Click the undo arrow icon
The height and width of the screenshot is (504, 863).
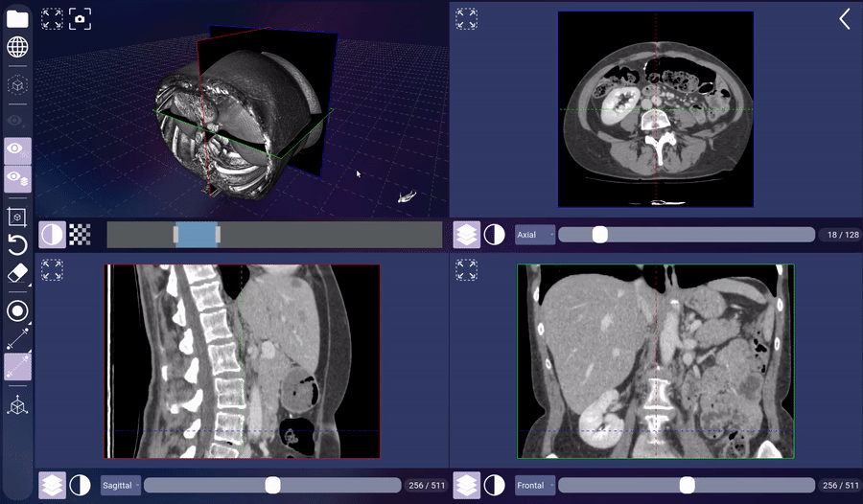coord(17,245)
